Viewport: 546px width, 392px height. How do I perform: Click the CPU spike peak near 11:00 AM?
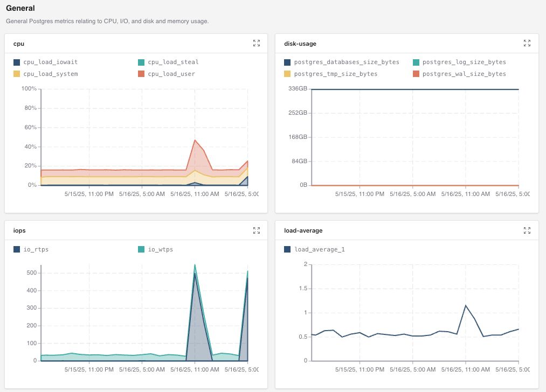click(195, 140)
